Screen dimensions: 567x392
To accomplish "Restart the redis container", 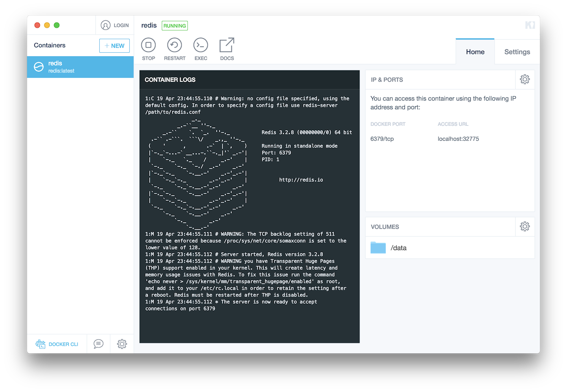I will pos(174,48).
